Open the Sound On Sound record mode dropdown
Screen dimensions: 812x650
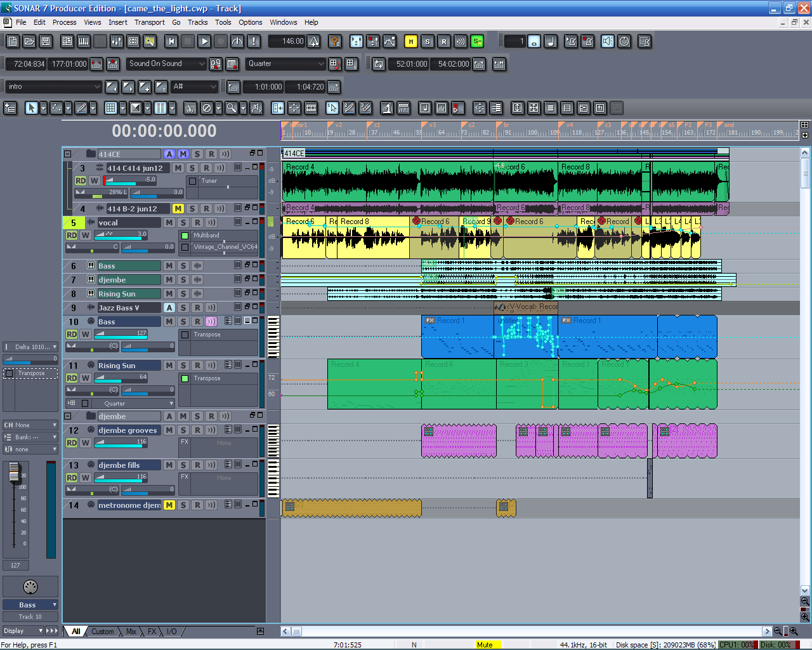click(167, 63)
